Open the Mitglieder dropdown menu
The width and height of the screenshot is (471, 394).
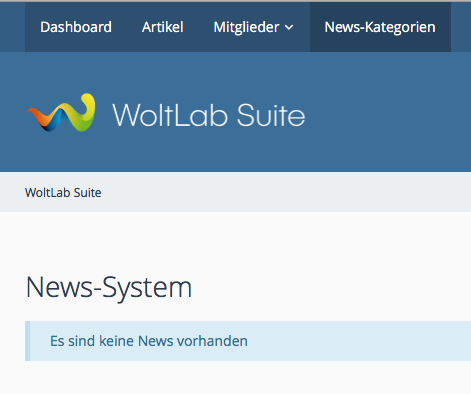tap(254, 27)
